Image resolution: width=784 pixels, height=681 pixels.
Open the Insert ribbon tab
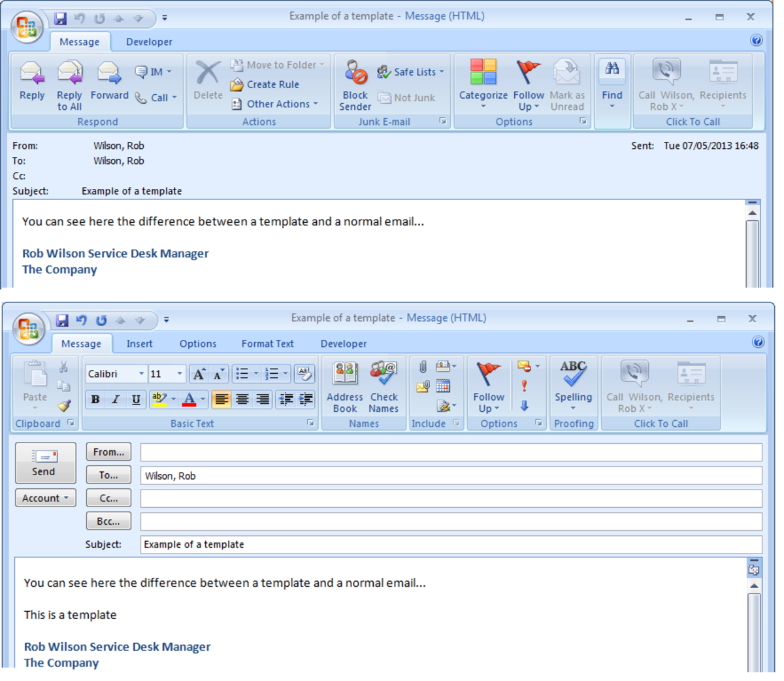tap(139, 344)
